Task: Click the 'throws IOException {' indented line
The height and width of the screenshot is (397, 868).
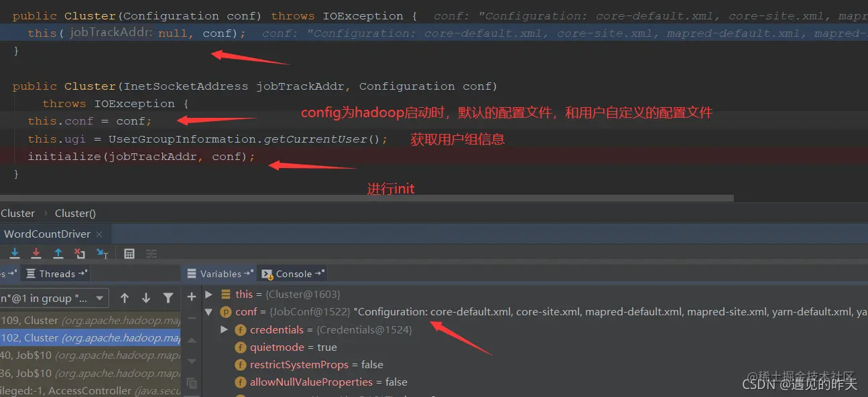Action: point(116,104)
